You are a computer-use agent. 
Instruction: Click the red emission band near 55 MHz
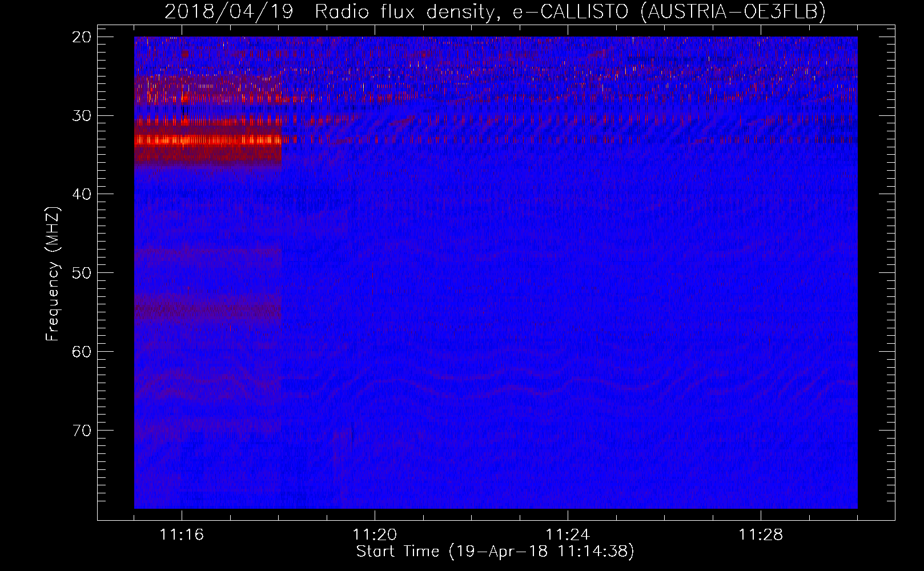click(208, 309)
